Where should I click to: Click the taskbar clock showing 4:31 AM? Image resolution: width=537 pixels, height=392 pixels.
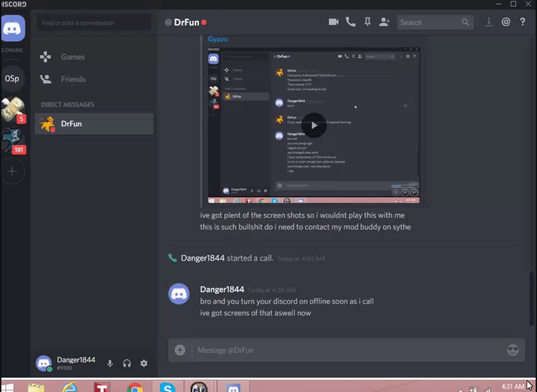point(513,387)
